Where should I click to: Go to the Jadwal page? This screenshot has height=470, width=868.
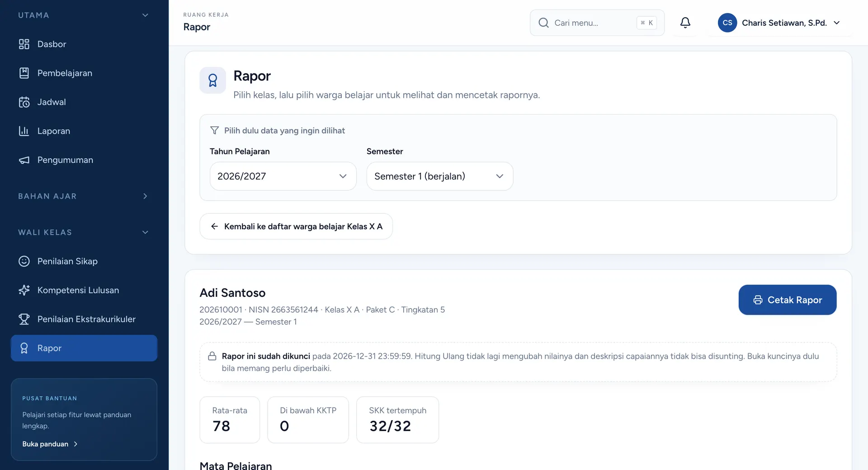pos(84,102)
